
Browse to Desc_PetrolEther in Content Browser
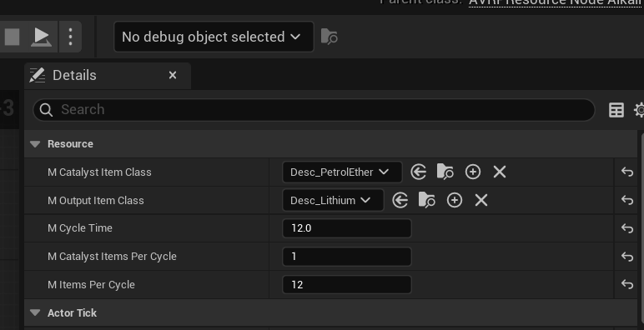[x=445, y=172]
